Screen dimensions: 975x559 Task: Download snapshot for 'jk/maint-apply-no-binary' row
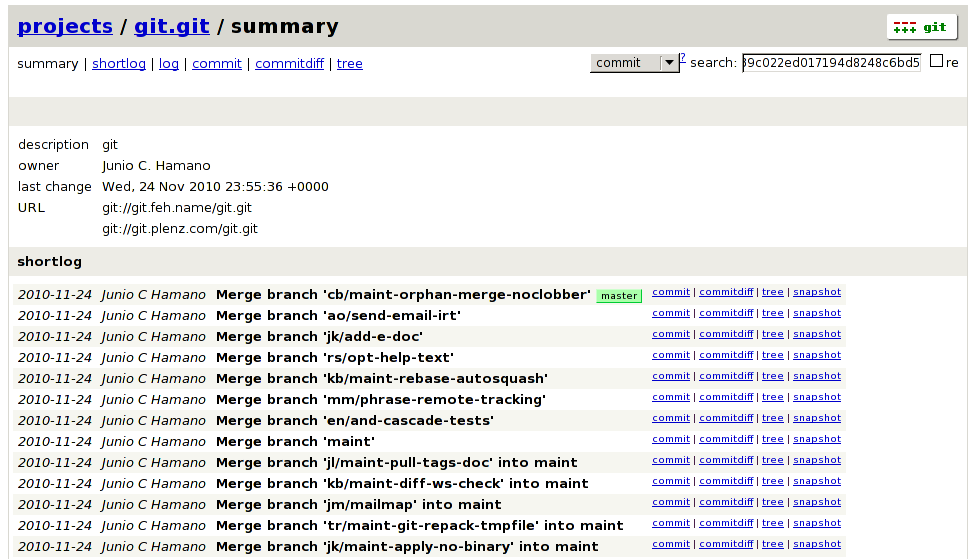[x=817, y=544]
